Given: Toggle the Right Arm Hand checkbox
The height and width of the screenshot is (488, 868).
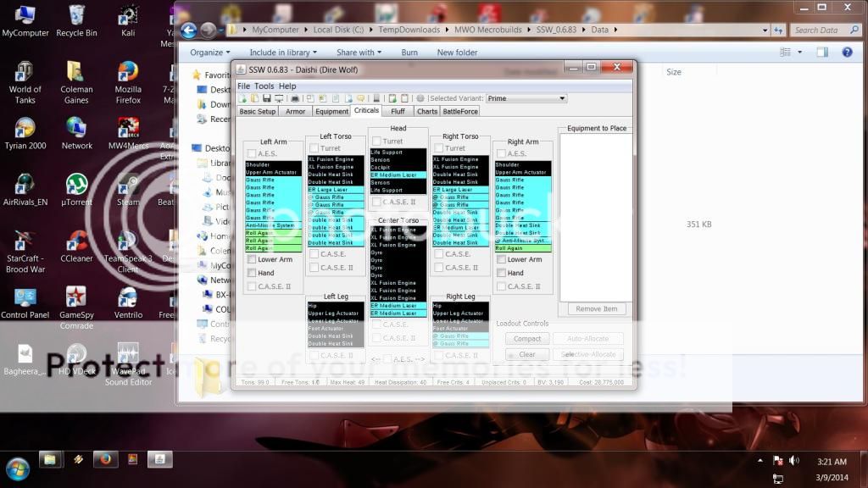Looking at the screenshot, I should 501,273.
